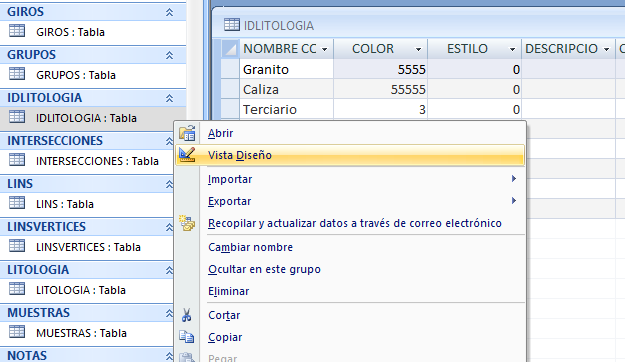Collapse the GRUPOS group chevron
This screenshot has width=625, height=362.
tap(169, 55)
